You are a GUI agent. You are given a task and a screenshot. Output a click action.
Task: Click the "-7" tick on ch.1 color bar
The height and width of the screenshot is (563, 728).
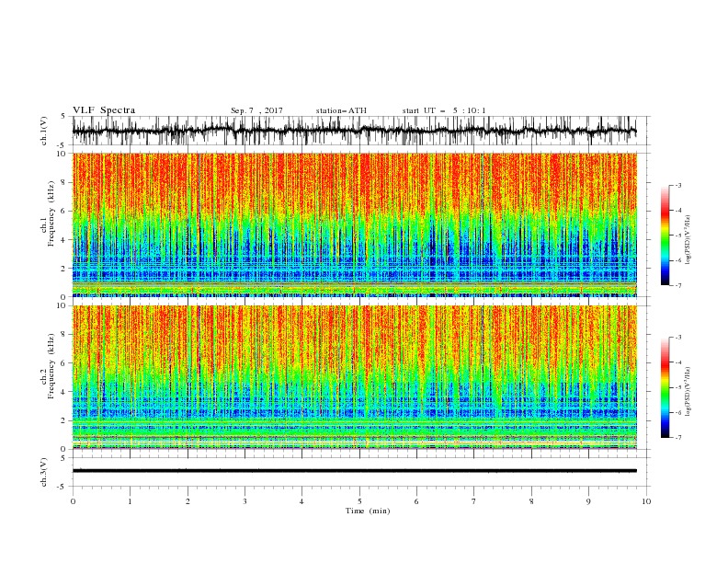pyautogui.click(x=678, y=285)
